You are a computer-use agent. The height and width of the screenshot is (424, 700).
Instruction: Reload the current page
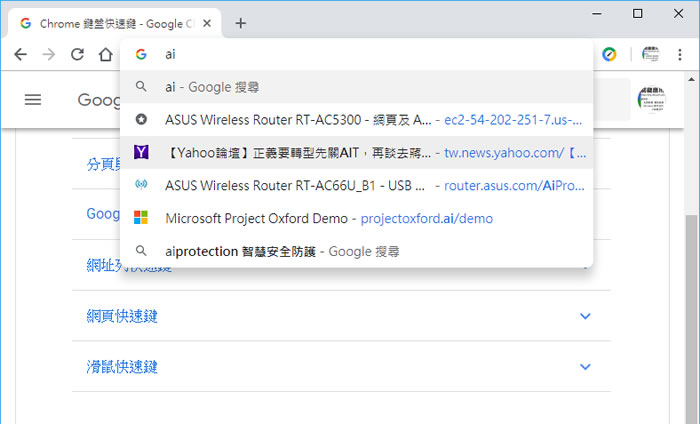(77, 54)
